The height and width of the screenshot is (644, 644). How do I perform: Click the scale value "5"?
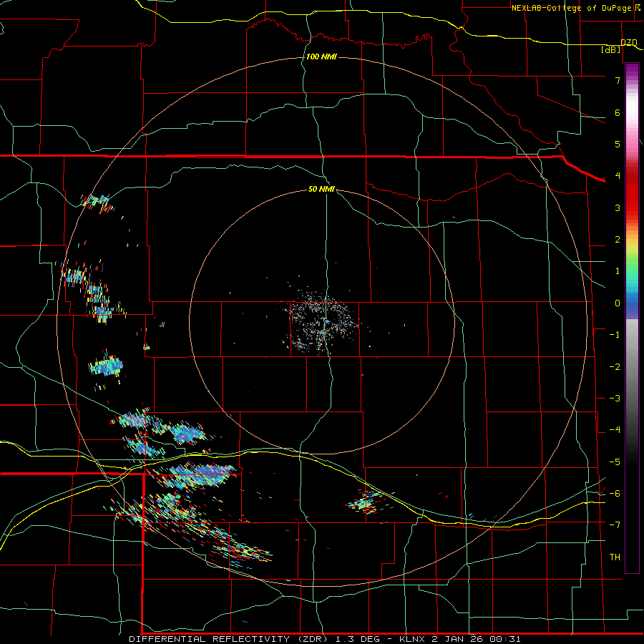coord(618,144)
